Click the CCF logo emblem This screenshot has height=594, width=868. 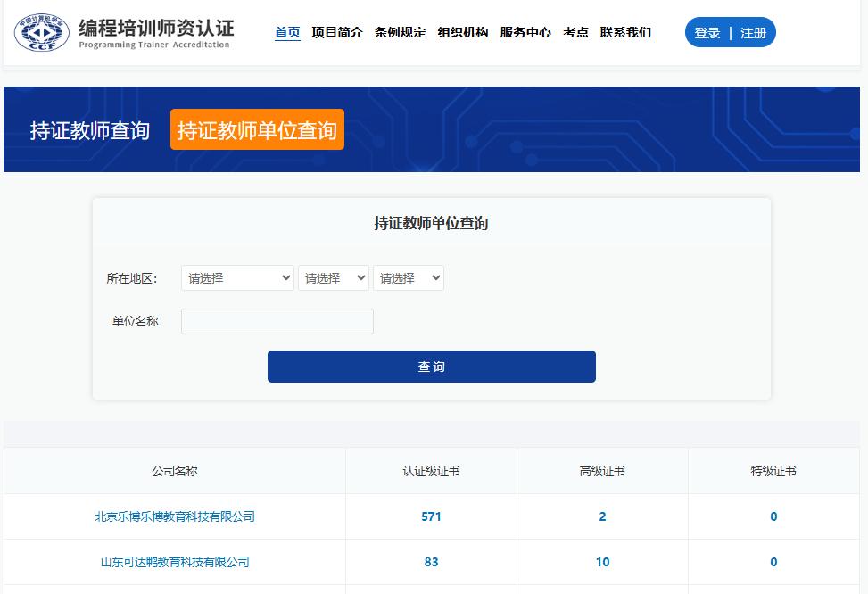pos(42,33)
